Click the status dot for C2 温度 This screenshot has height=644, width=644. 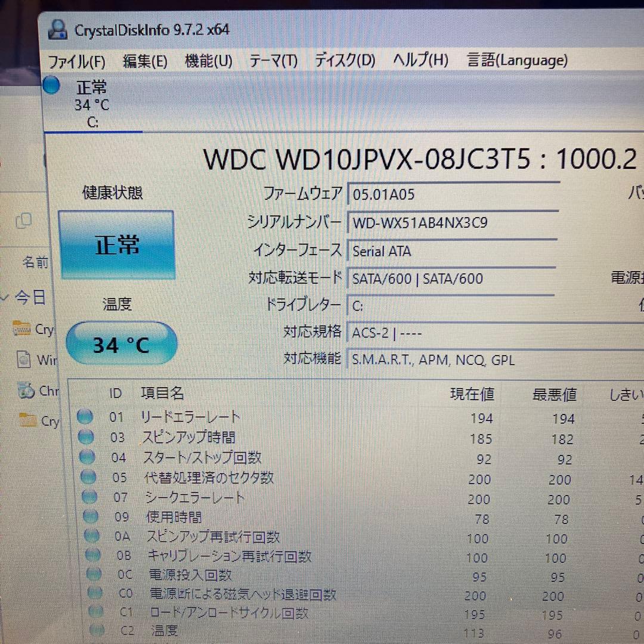point(97,630)
